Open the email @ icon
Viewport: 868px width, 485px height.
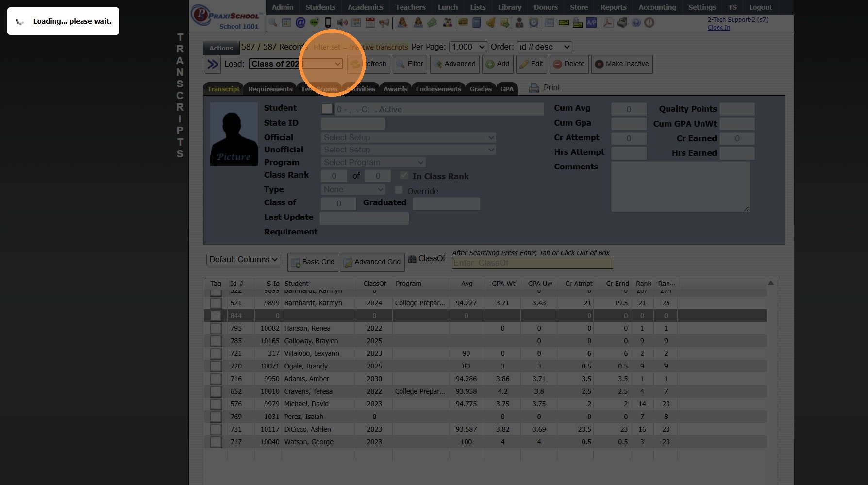pos(300,23)
